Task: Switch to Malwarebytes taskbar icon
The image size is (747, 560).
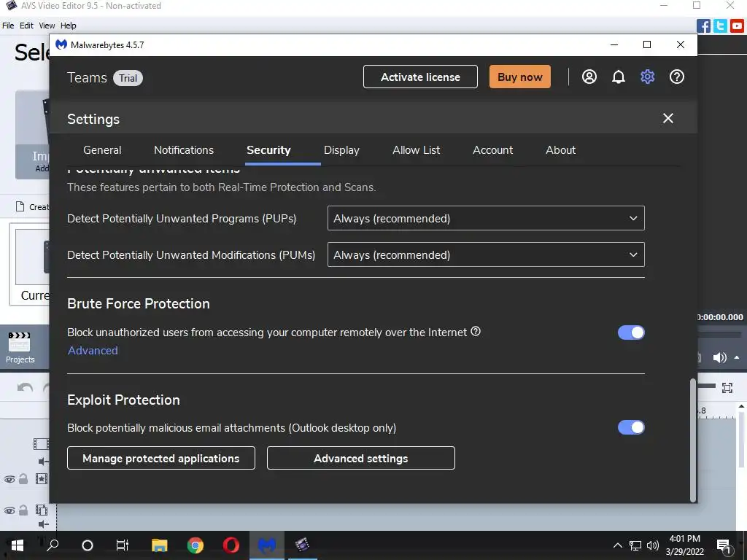Action: (x=267, y=545)
